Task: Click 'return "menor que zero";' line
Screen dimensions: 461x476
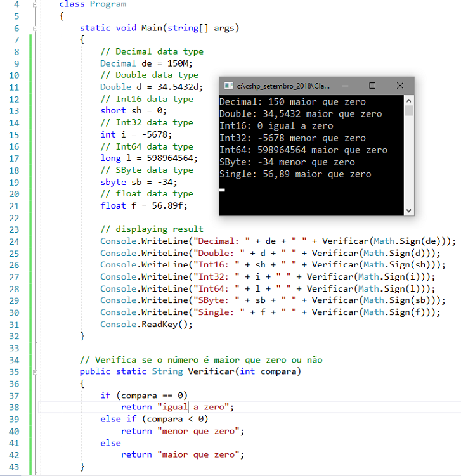Action: point(183,431)
